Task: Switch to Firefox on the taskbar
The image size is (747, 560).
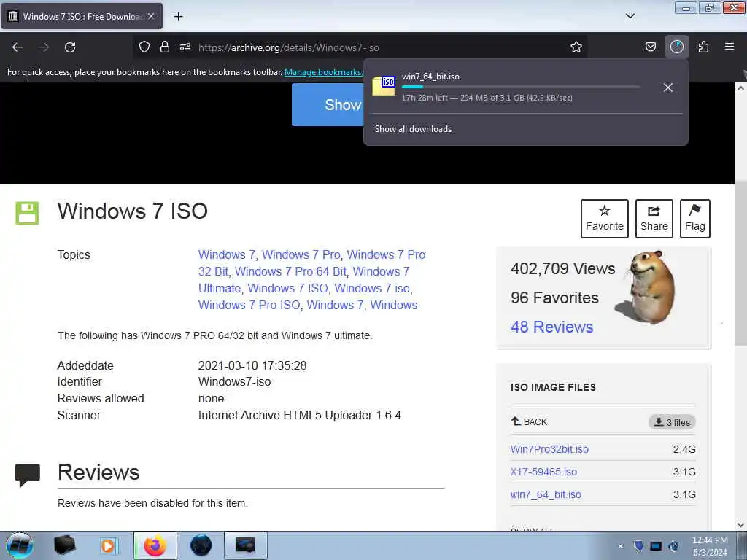Action: click(155, 545)
